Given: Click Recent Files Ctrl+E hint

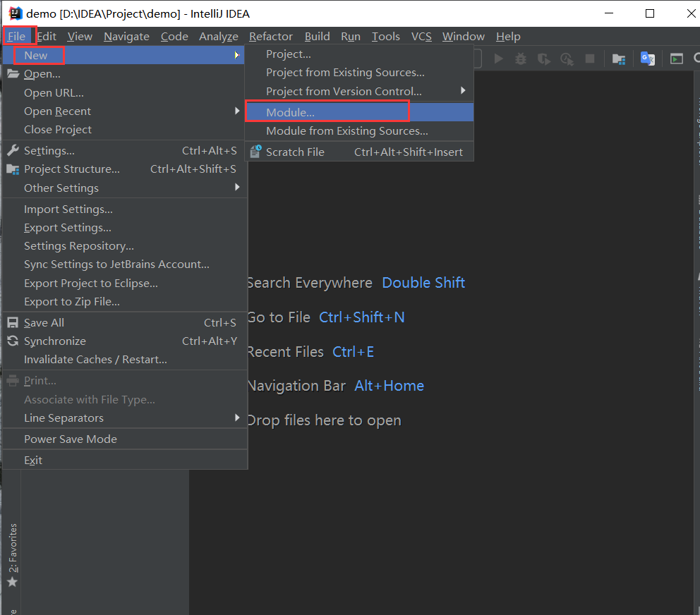Looking at the screenshot, I should (x=310, y=352).
